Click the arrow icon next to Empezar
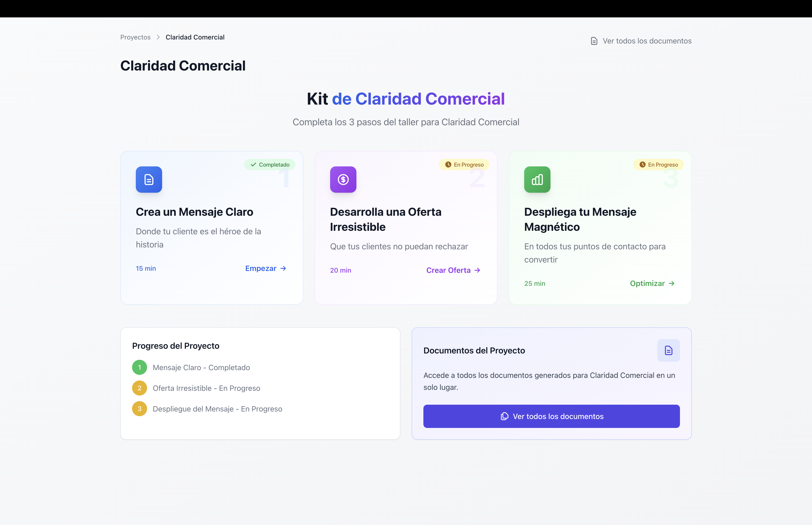Screen dimensions: 812x525 pos(283,269)
